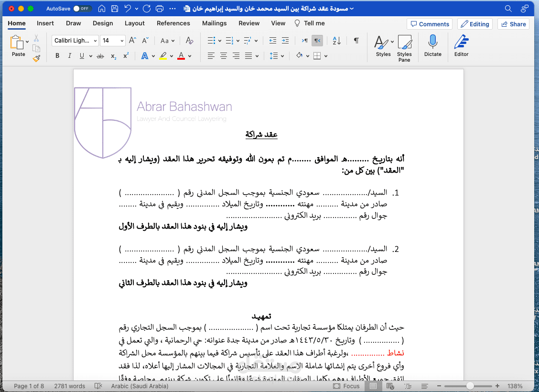Open more quick access options ellipsis

[172, 9]
